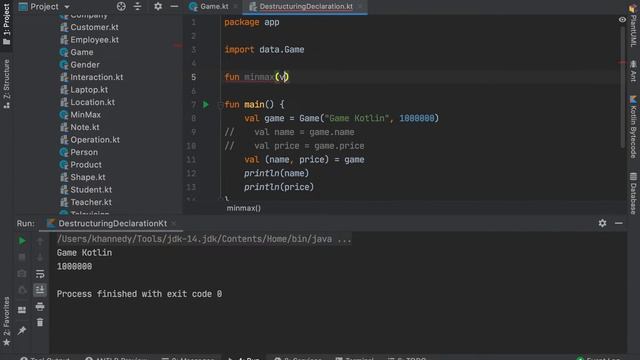This screenshot has width=640, height=360.
Task: Click the locate file target icon
Action: click(x=121, y=7)
